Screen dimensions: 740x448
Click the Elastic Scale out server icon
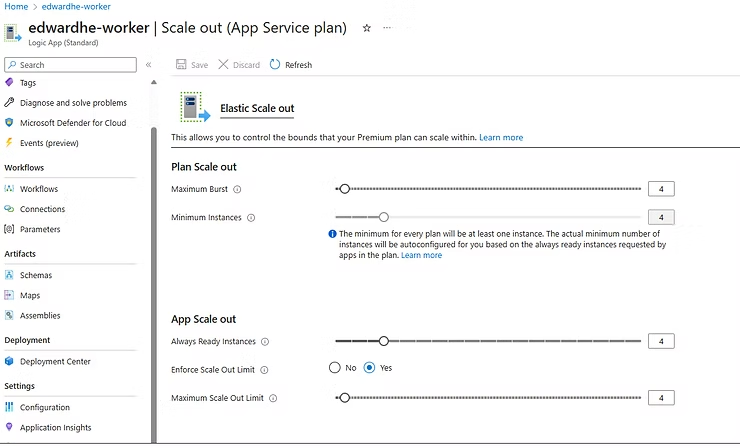(x=195, y=107)
